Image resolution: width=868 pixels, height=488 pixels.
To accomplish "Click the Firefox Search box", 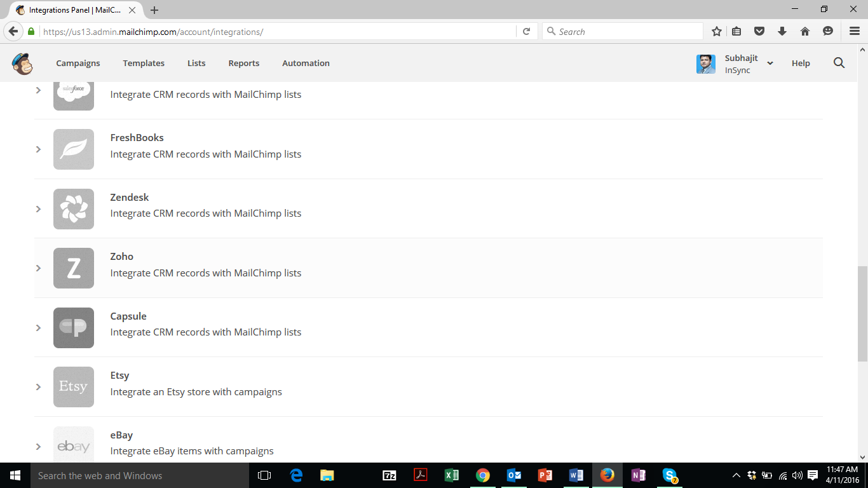I will pos(623,31).
